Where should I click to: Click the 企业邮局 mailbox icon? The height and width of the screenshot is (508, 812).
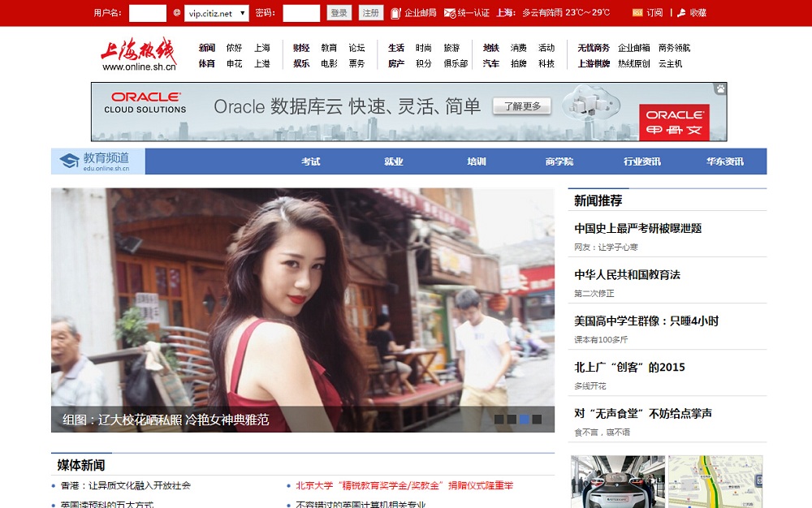click(x=395, y=13)
